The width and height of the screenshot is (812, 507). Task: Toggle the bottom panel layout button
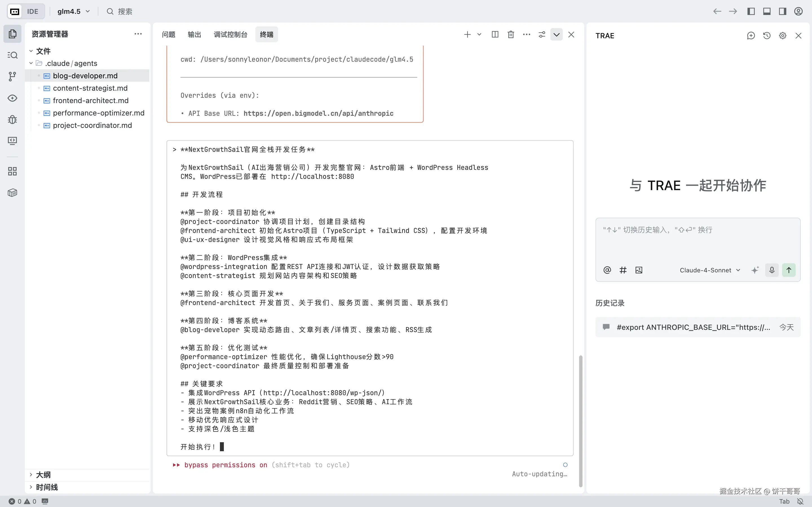pos(767,11)
